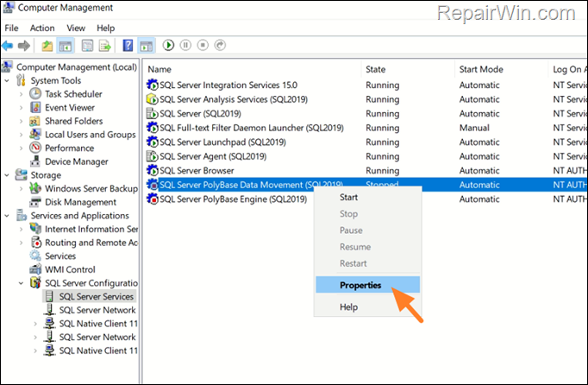Viewport: 588px width, 385px height.
Task: Click the Local Users and Groups icon
Action: coord(35,134)
